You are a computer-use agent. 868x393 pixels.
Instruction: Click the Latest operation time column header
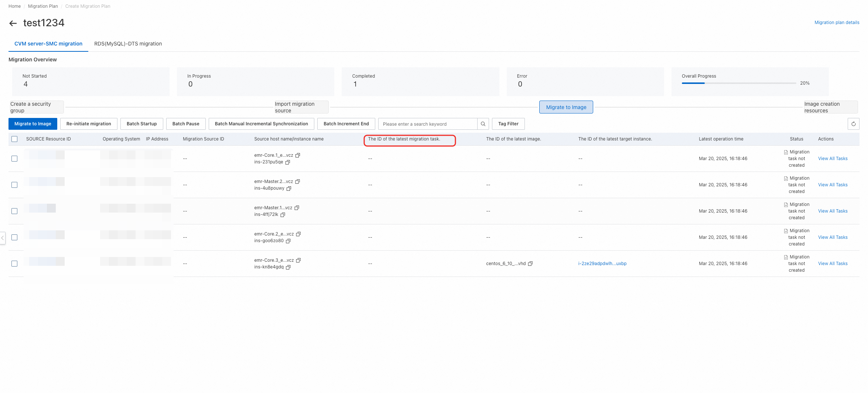click(721, 139)
